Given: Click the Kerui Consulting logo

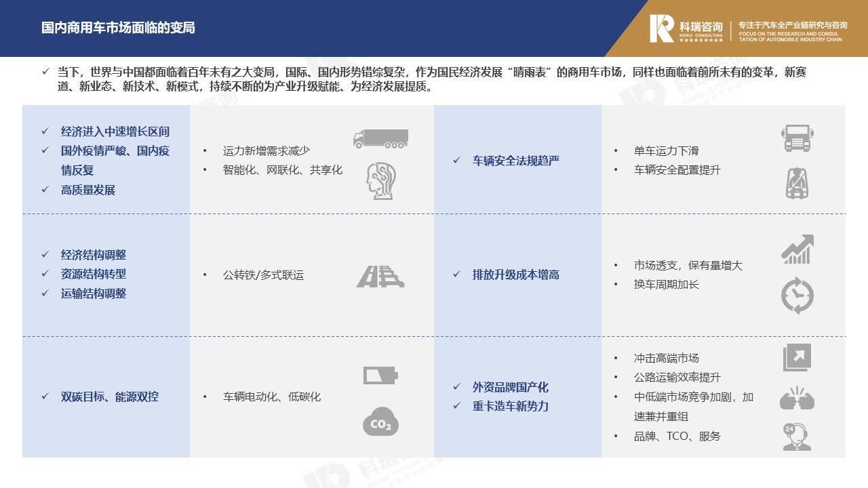Looking at the screenshot, I should click(686, 28).
